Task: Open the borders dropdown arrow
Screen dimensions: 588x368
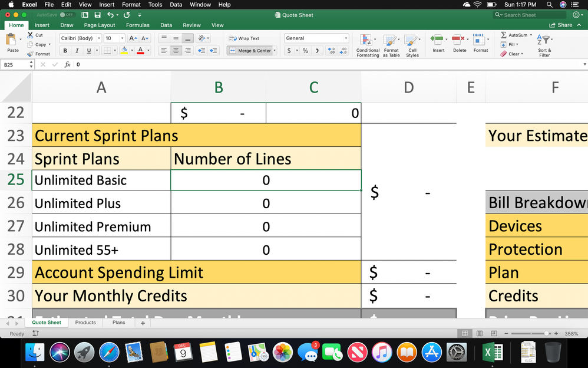Action: (x=115, y=50)
